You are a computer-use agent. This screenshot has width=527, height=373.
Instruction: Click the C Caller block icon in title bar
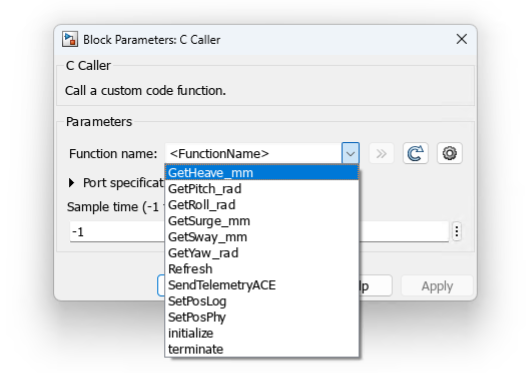70,39
